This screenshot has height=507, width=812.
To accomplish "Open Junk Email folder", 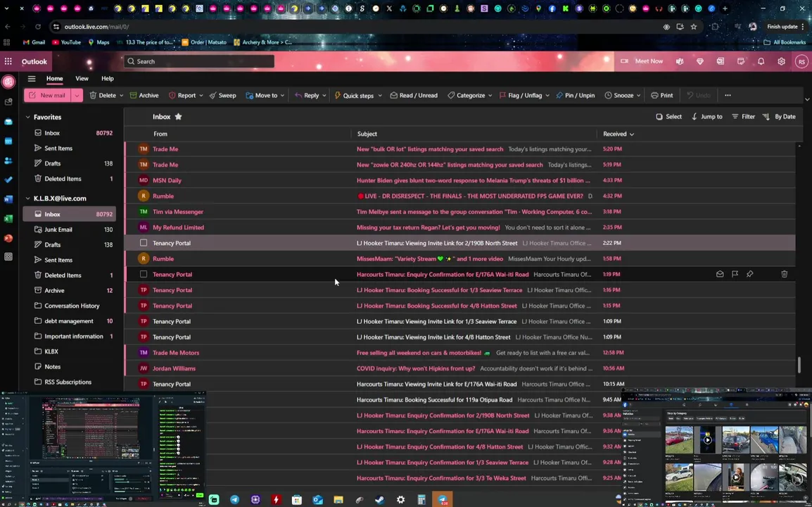I will [x=70, y=229].
